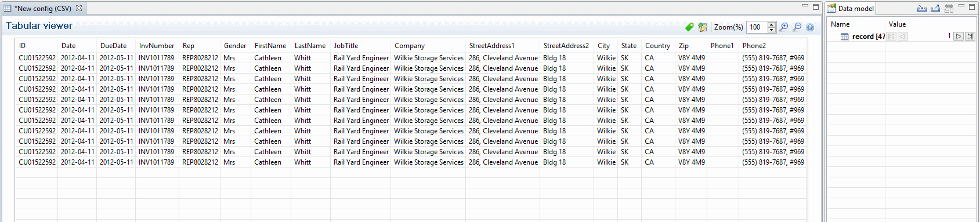This screenshot has height=222, width=980.
Task: Click the Zip column header
Action: click(691, 46)
